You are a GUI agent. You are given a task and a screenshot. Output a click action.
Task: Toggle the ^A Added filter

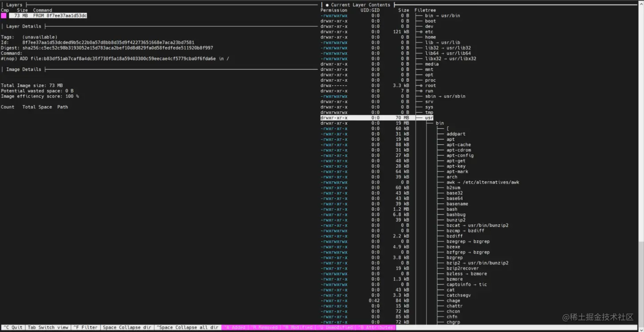click(234, 328)
